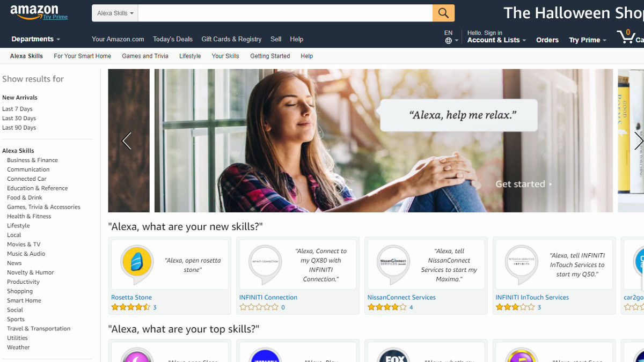Expand the Account & Lists menu
Viewport: 644px width, 362px height.
[496, 40]
